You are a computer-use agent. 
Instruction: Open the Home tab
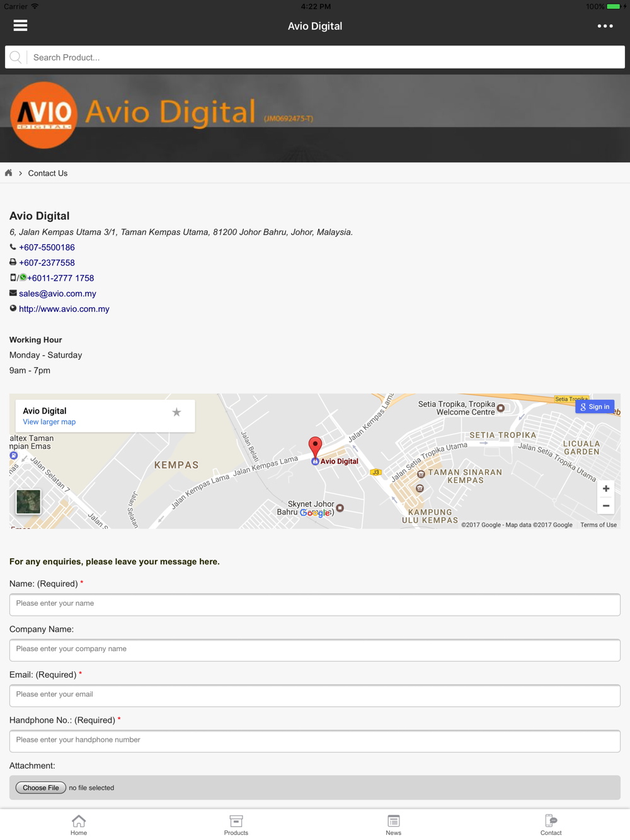(x=79, y=825)
